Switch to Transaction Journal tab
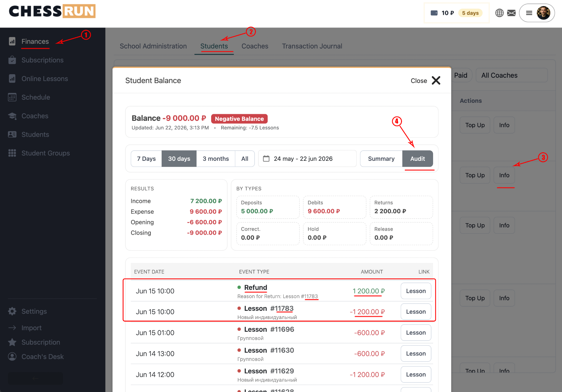The image size is (562, 392). click(x=312, y=46)
